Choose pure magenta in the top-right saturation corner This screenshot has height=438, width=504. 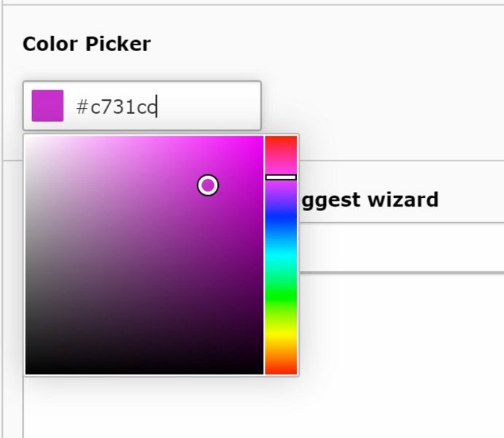261,138
